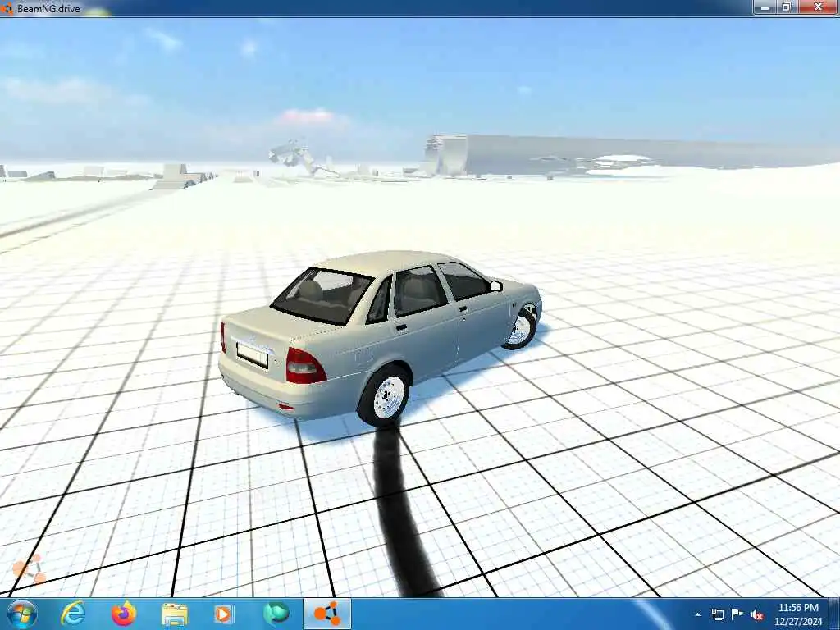
Task: Close the BeamNG.drive window
Action: pos(818,7)
